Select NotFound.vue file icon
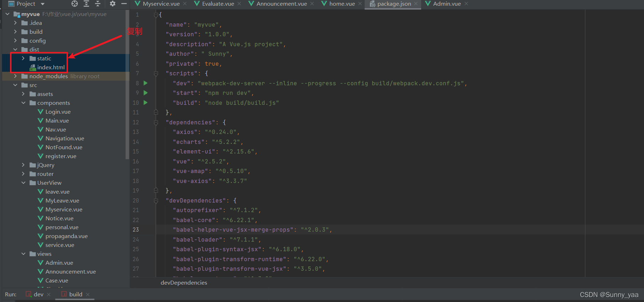Image resolution: width=644 pixels, height=302 pixels. click(x=41, y=147)
